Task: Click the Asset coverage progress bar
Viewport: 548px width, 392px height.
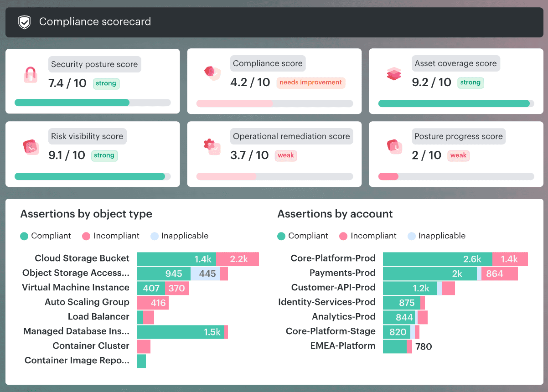Action: click(456, 103)
